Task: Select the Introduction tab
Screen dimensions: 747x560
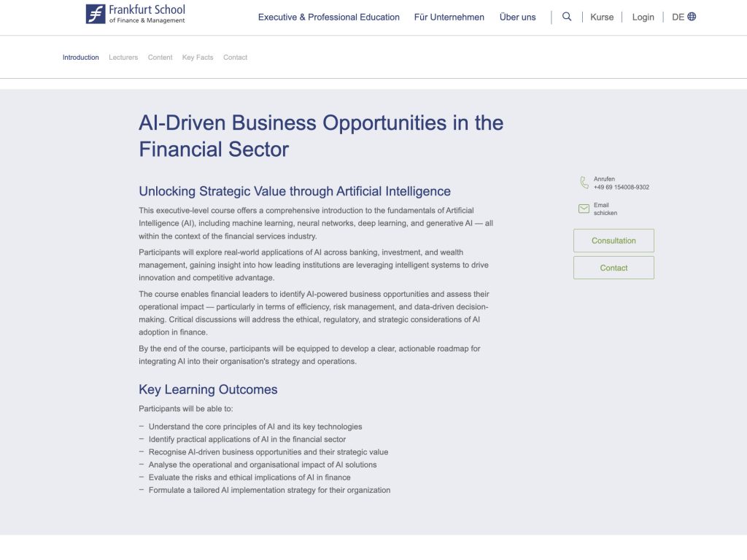Action: [x=80, y=57]
